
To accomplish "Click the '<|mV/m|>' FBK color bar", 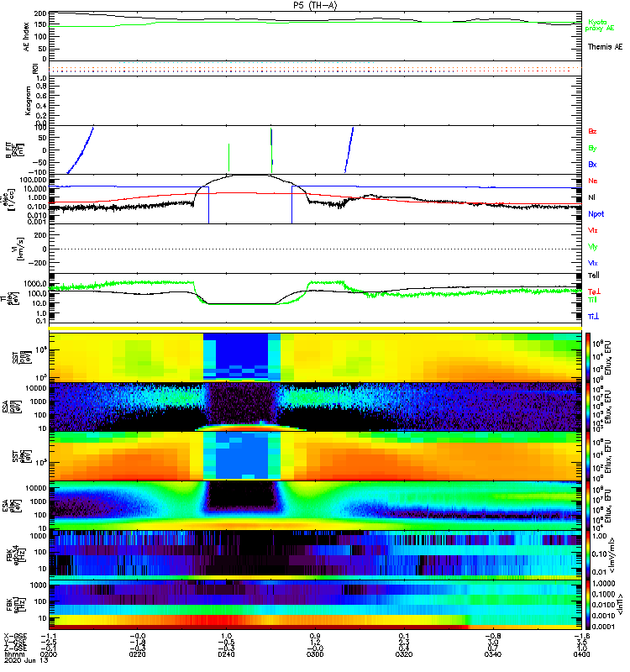I will [x=587, y=555].
